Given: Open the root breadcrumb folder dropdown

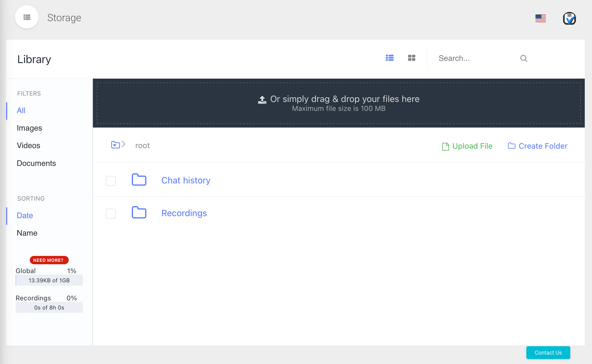Looking at the screenshot, I should tap(116, 144).
